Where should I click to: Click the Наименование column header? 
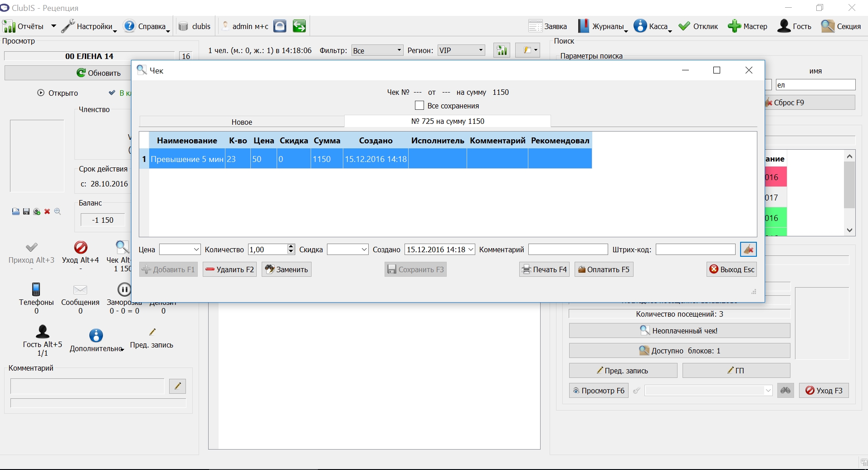(187, 141)
